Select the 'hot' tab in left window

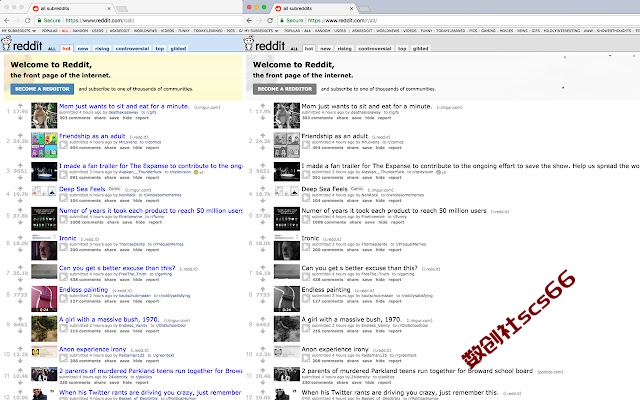tap(66, 48)
